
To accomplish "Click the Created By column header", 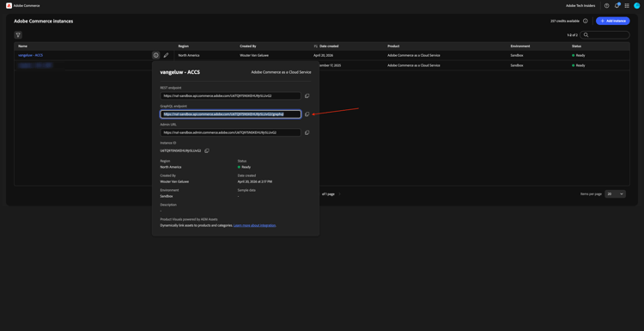I will coord(248,46).
